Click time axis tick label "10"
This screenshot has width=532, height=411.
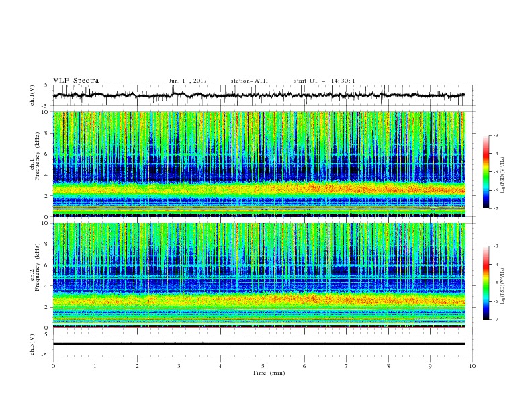tap(472, 366)
